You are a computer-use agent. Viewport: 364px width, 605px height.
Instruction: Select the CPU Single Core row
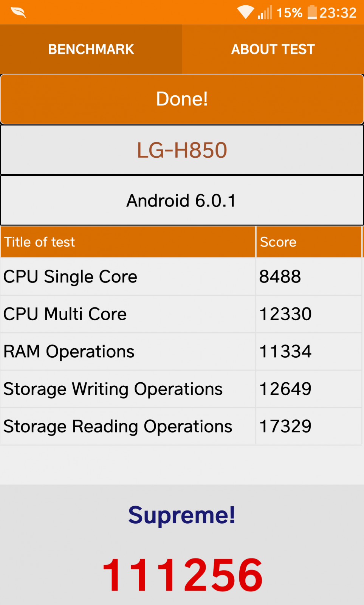click(x=181, y=277)
